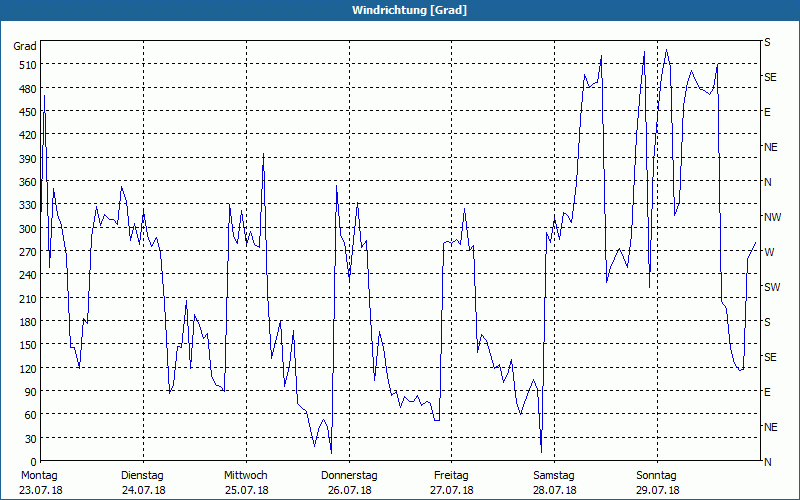
Task: Select the 'S' compass label level with Grad
Action: 767,42
